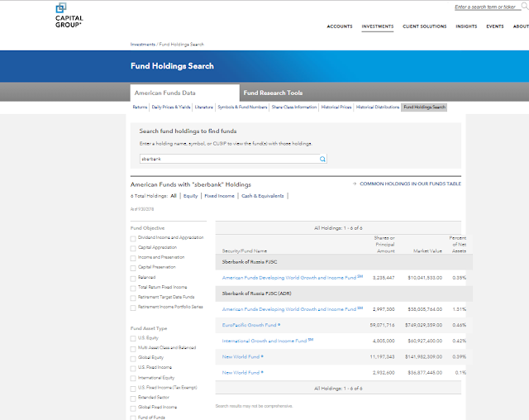Viewport: 529px width, 420px height.
Task: Click the top-right site search magnifier icon
Action: 525,6
